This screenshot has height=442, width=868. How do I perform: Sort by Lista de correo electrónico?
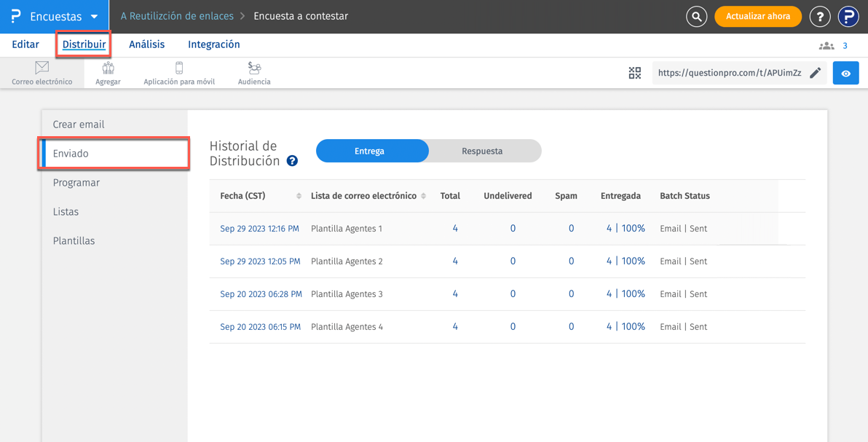(x=424, y=196)
